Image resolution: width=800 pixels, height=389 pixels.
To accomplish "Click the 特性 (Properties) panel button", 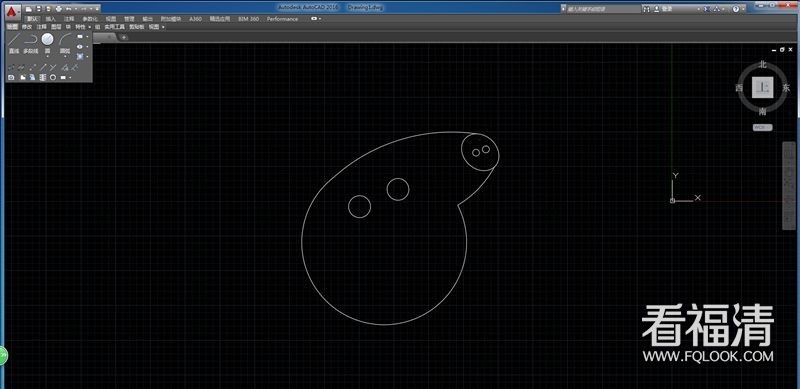I will coord(80,27).
